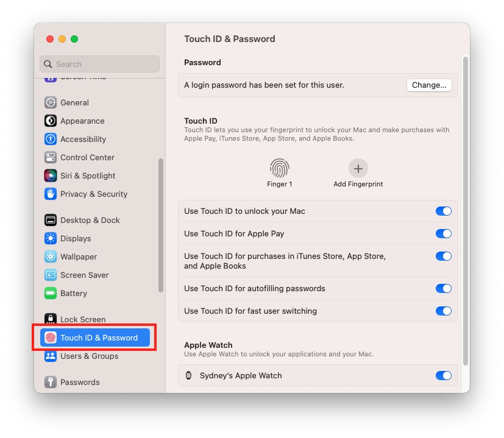Viewport: 504px width, 438px height.
Task: Click the Control Center icon
Action: point(51,157)
